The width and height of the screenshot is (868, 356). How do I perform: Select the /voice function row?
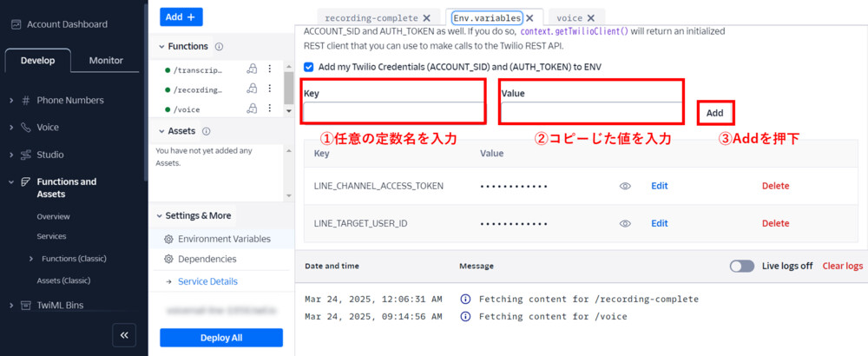click(187, 109)
